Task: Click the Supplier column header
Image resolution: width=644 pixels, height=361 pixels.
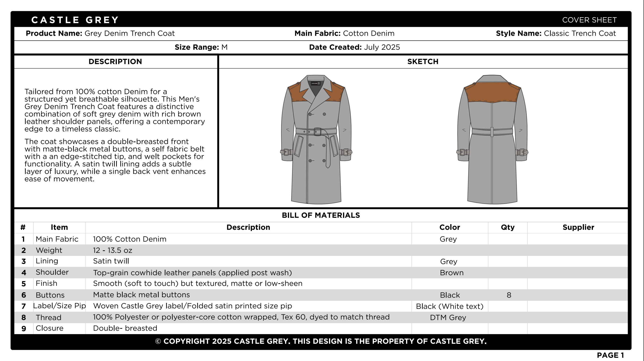Action: click(x=578, y=227)
